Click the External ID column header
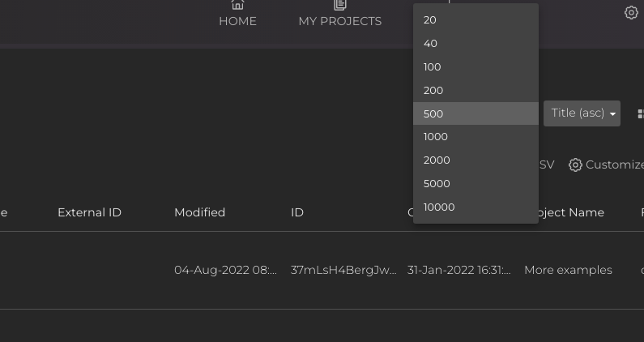The image size is (644, 342). tap(89, 212)
